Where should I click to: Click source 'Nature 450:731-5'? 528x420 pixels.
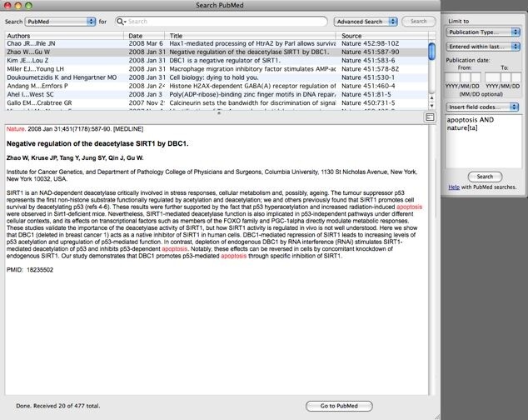click(368, 102)
